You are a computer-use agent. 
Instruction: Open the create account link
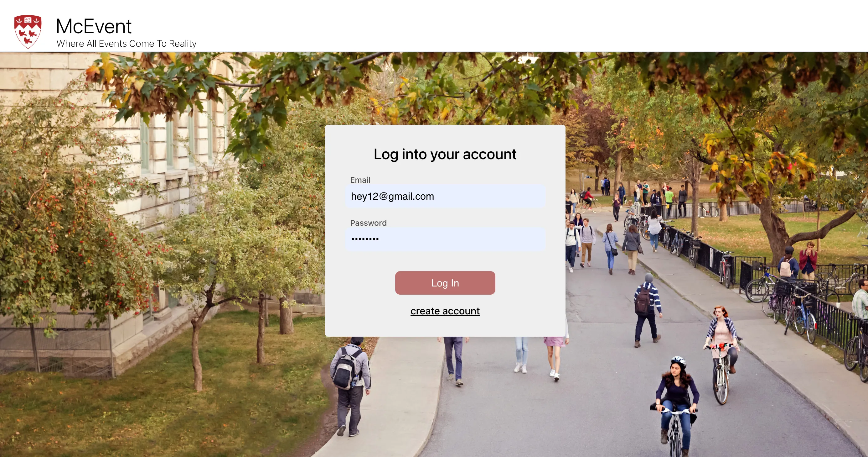(x=445, y=311)
